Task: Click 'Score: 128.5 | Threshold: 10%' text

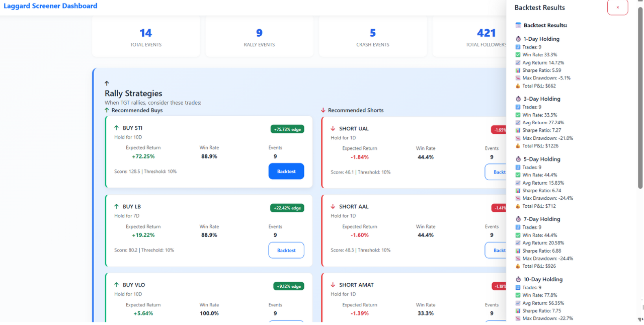Action: click(145, 172)
